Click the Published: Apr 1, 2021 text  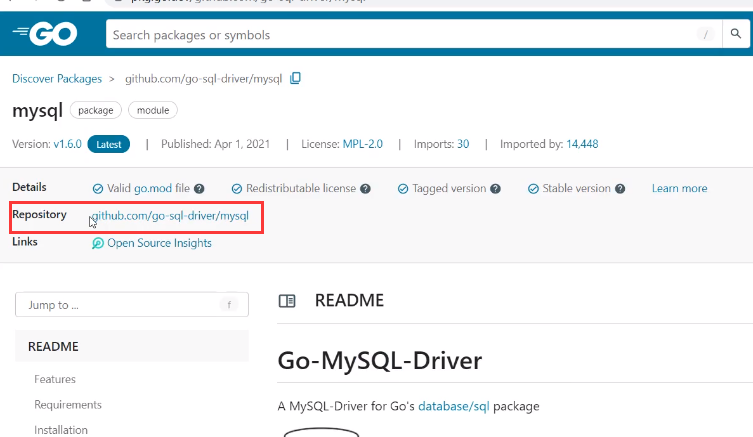pyautogui.click(x=216, y=144)
